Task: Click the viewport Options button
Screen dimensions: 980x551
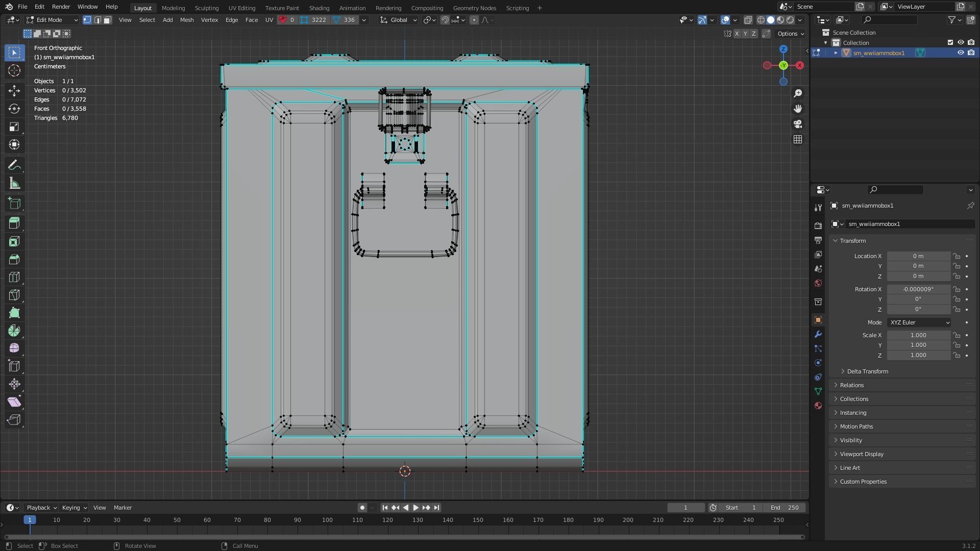Action: point(790,34)
